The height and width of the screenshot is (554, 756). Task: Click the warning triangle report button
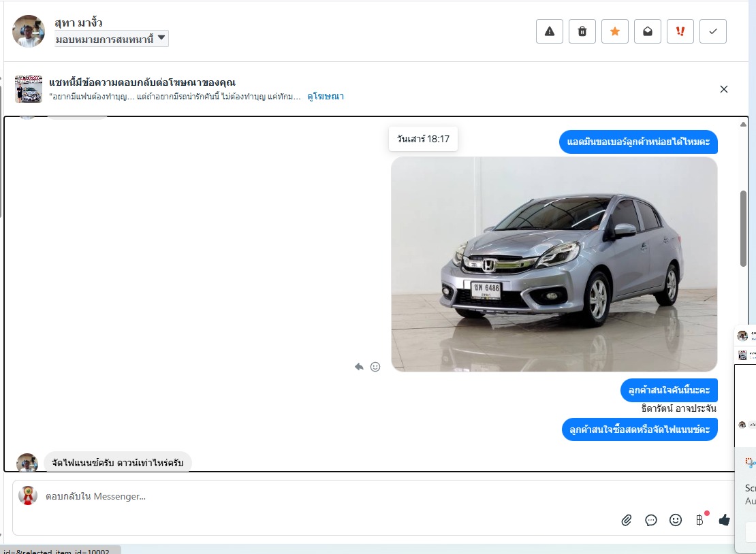click(550, 31)
